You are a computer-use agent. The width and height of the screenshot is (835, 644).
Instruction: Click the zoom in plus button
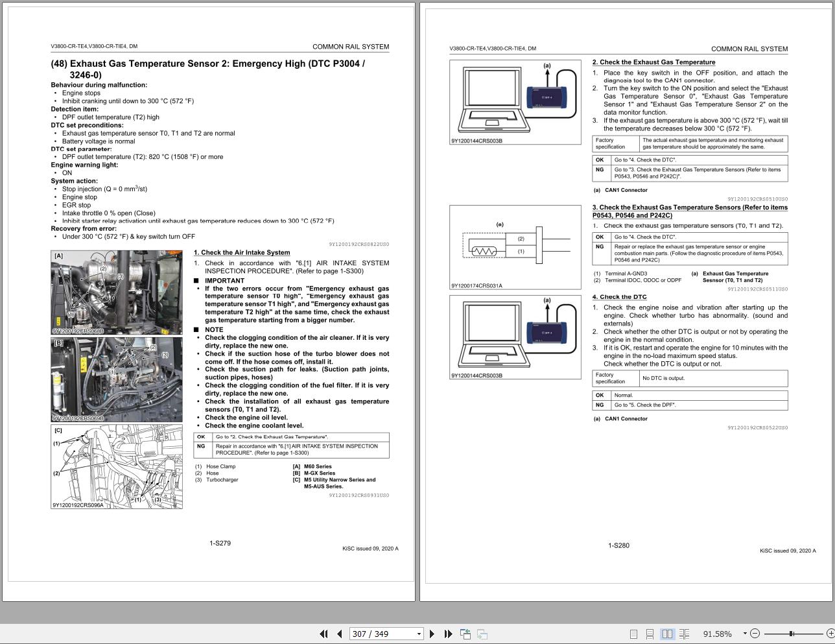(x=830, y=634)
